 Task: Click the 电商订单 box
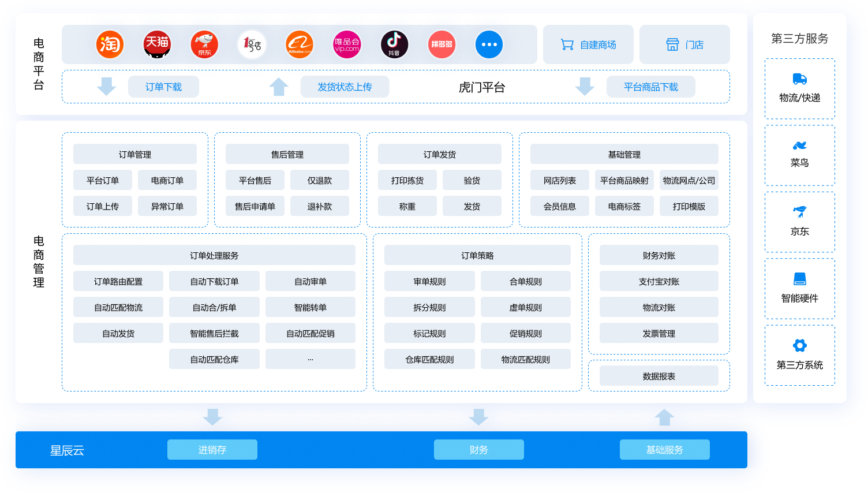coord(167,180)
